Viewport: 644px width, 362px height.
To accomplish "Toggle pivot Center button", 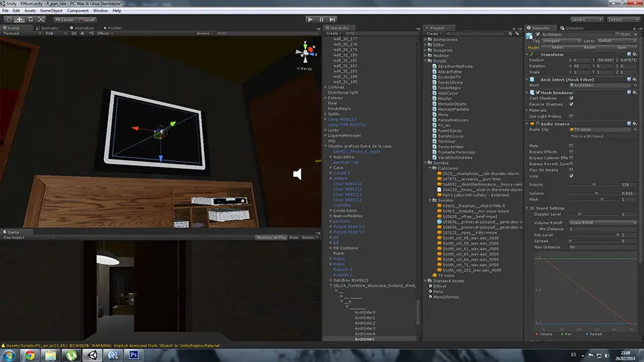I will click(x=65, y=19).
